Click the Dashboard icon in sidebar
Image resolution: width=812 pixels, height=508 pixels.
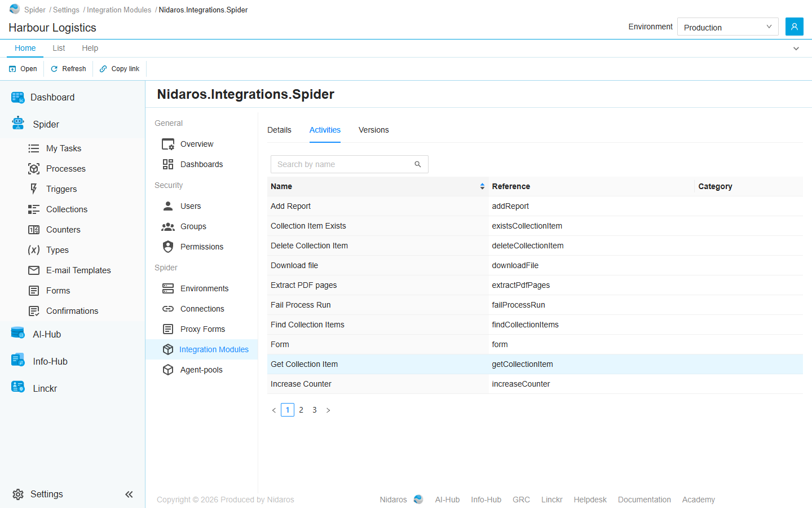tap(17, 98)
